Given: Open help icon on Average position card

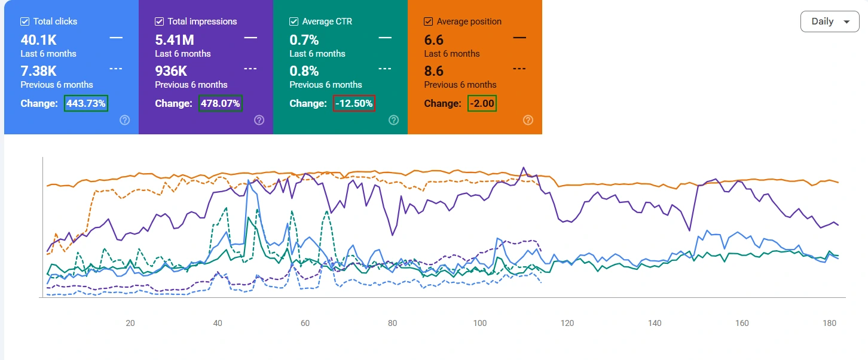Looking at the screenshot, I should pos(528,120).
